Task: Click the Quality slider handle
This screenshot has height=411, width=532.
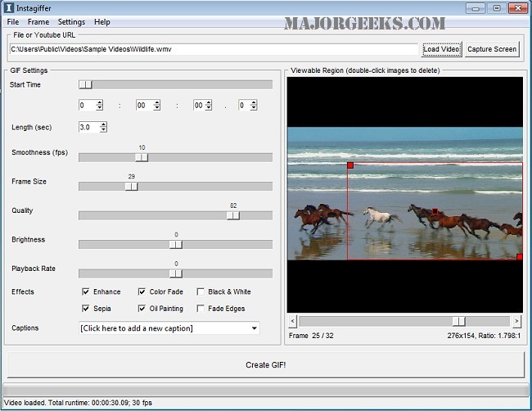Action: (x=233, y=215)
